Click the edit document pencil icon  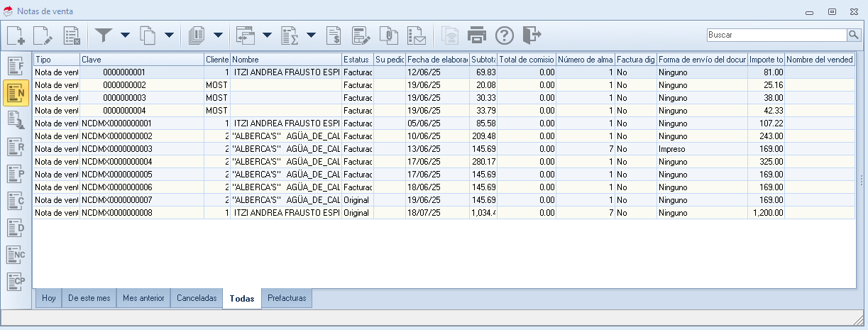pyautogui.click(x=43, y=35)
